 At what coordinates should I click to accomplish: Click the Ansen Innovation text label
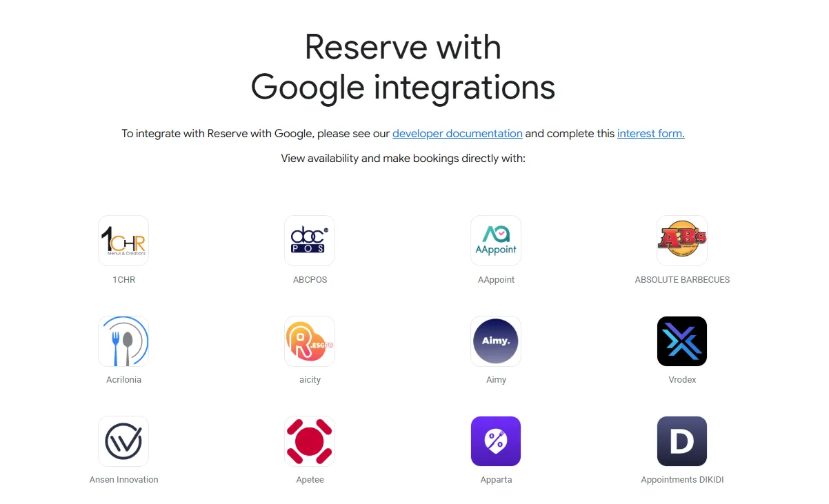(x=124, y=480)
